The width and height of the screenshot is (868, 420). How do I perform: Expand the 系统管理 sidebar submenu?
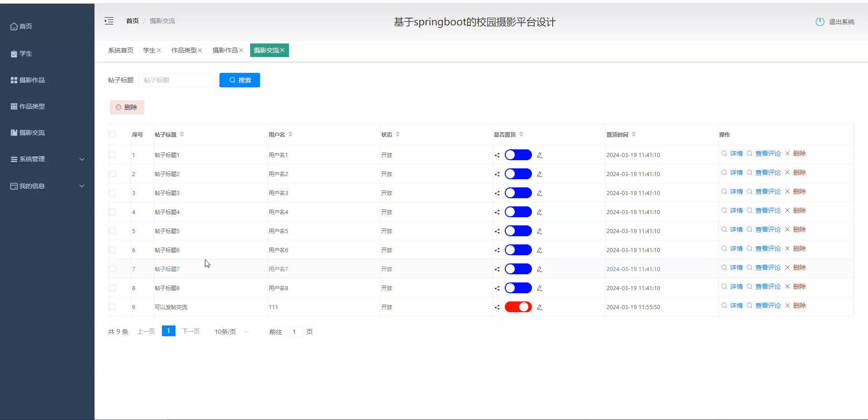47,159
